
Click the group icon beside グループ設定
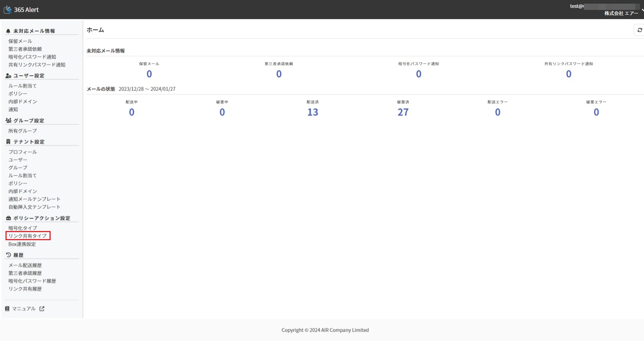(8, 120)
